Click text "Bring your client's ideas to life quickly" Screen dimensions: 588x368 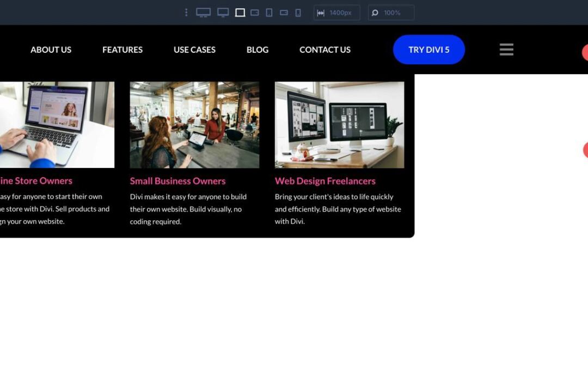334,197
